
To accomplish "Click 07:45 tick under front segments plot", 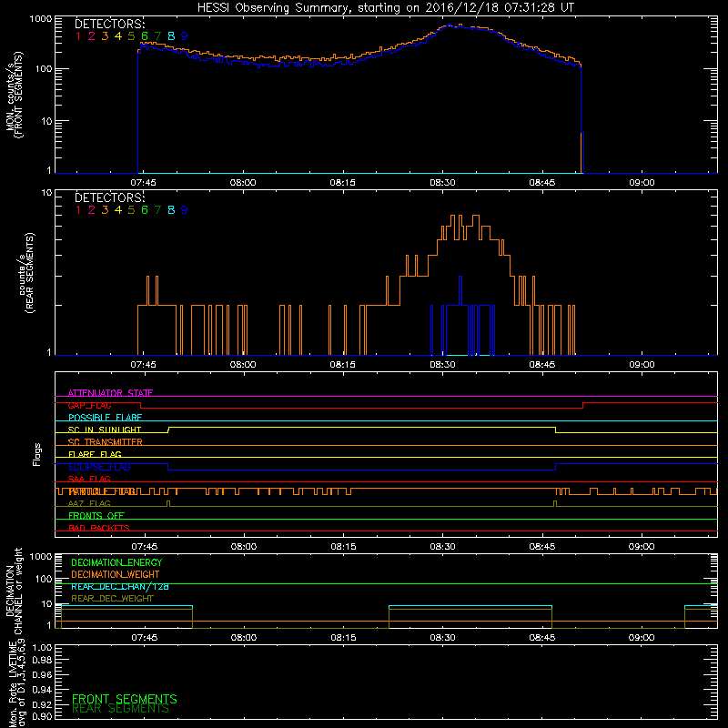I will click(143, 183).
